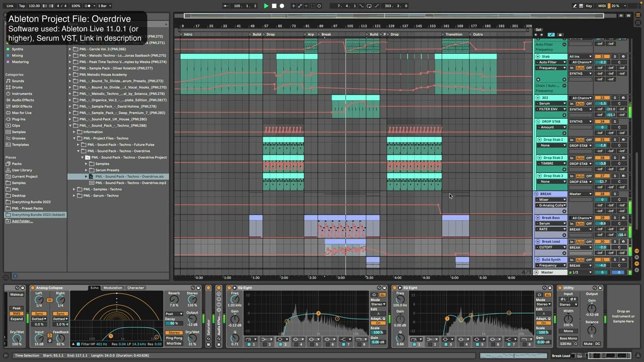Toggle the Key map mode switch
This screenshot has width=644, height=362.
(x=589, y=6)
